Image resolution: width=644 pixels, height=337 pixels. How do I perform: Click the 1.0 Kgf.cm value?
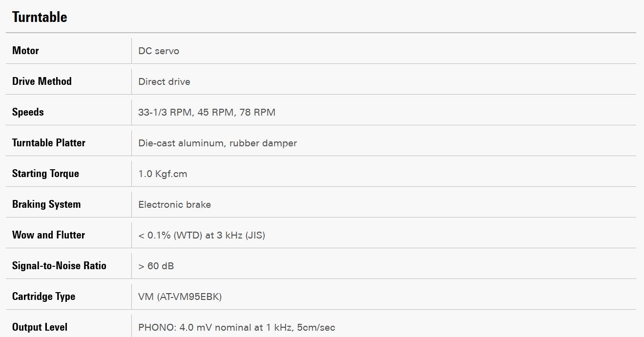pyautogui.click(x=163, y=174)
